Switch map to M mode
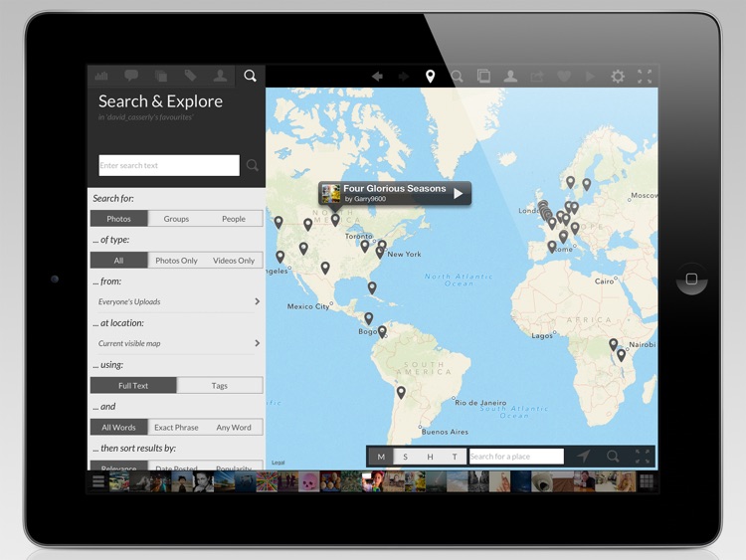 [381, 457]
